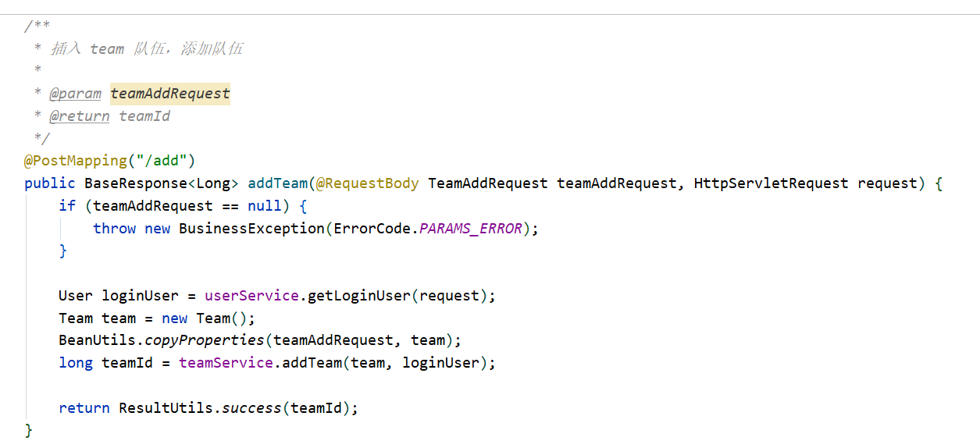Click copyProperties method call
This screenshot has width=980, height=448.
[205, 340]
